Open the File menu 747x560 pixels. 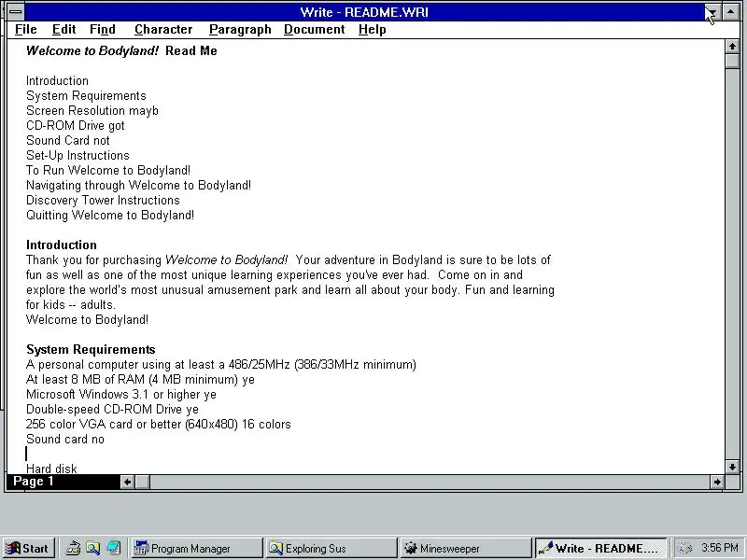[x=26, y=30]
